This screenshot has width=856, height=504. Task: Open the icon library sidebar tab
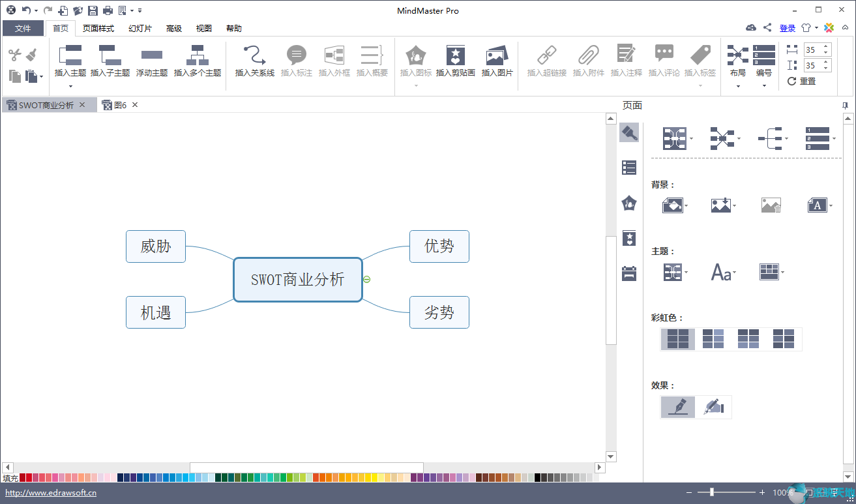pos(629,203)
